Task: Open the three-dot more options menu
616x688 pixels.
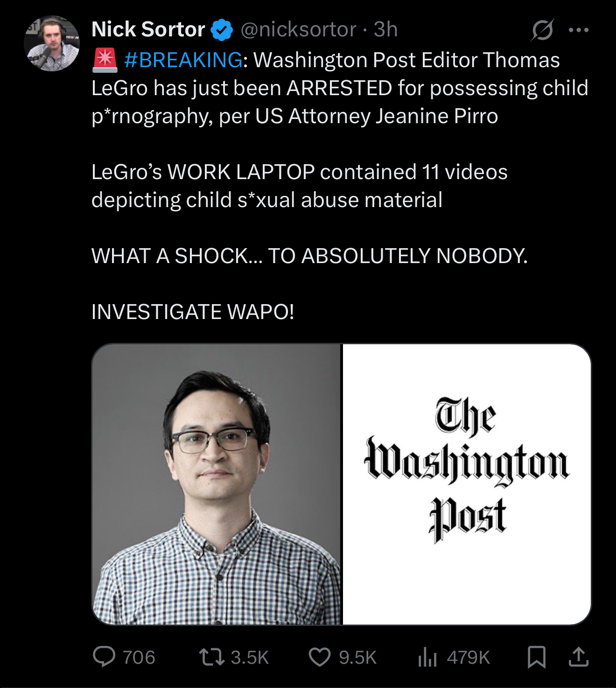Action: click(x=579, y=30)
